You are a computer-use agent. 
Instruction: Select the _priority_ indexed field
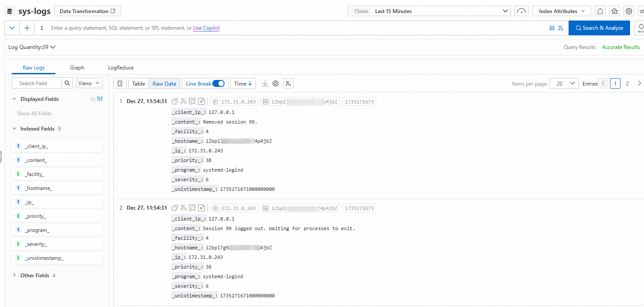point(58,216)
